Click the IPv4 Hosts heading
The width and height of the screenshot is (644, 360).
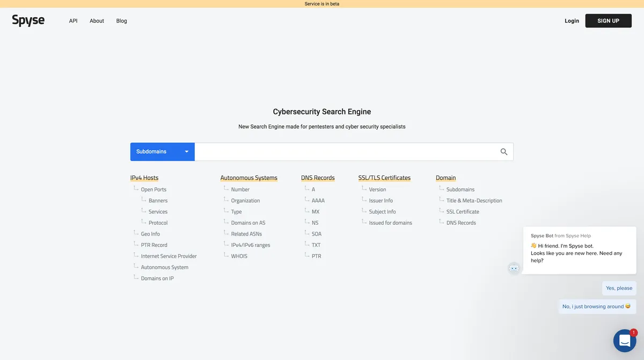(144, 178)
